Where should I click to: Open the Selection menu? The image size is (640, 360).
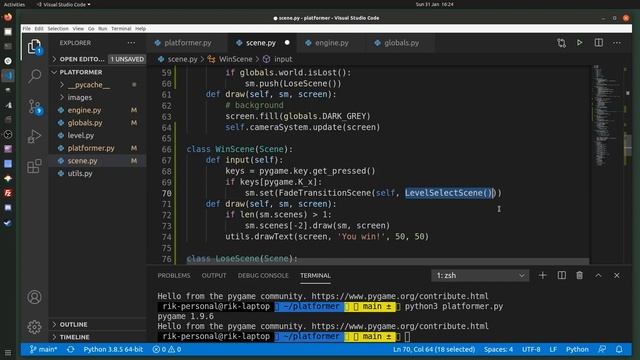(58, 29)
